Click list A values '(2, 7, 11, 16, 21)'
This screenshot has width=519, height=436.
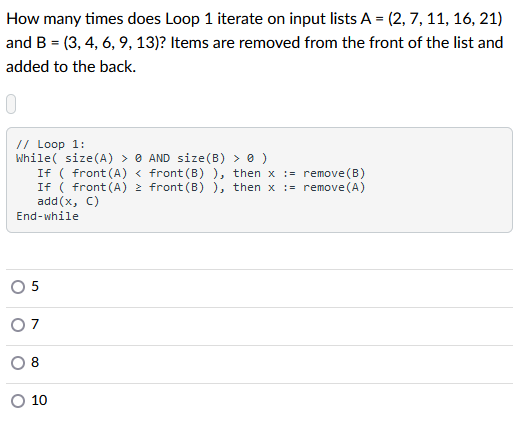445,19
